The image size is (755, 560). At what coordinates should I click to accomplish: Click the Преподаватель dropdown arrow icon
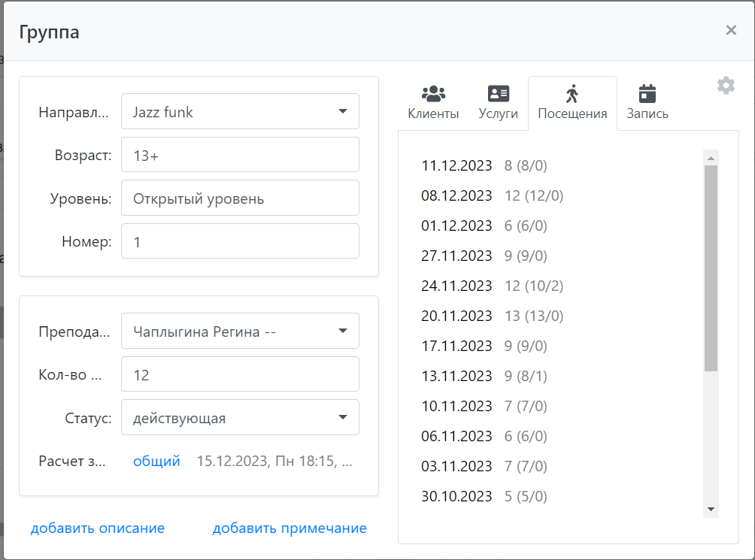344,331
